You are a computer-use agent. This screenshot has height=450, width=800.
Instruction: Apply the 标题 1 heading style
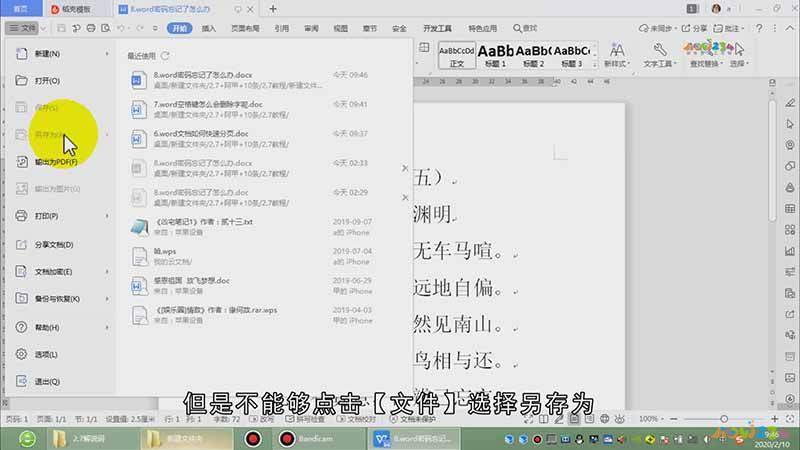pos(495,55)
